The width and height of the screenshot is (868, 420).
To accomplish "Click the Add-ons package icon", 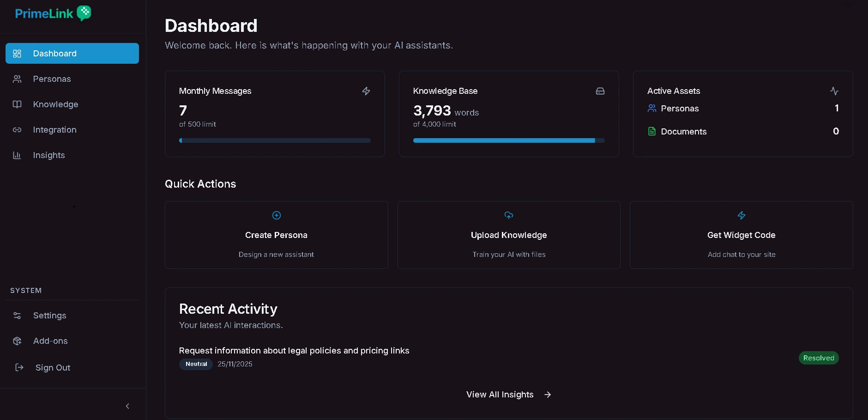I will (17, 341).
